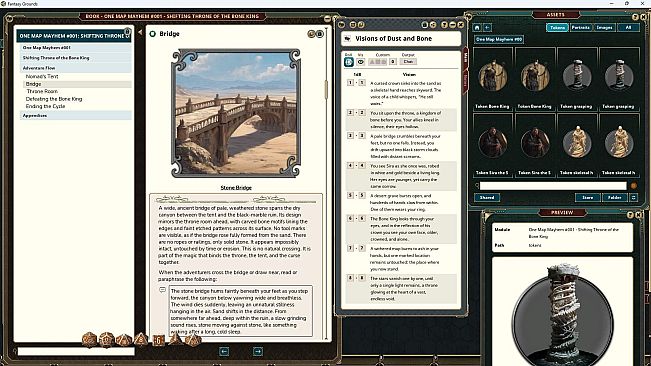This screenshot has height=366, width=651.
Task: Expand the Appendices section
Action: pyautogui.click(x=76, y=115)
